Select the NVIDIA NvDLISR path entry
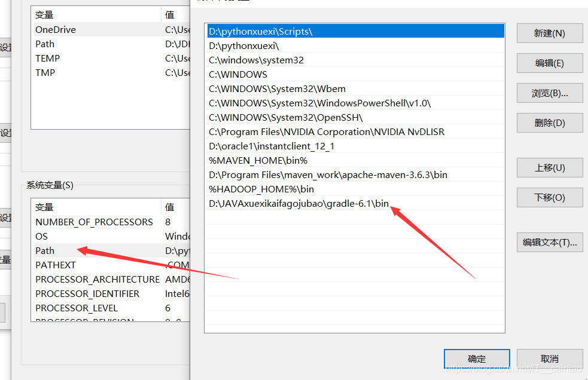 pyautogui.click(x=355, y=132)
